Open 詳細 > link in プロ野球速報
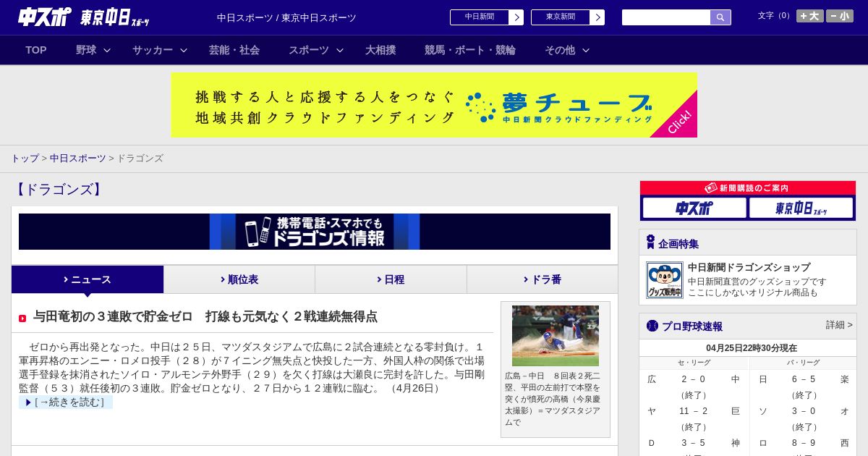Image resolution: width=868 pixels, height=456 pixels. click(x=839, y=325)
